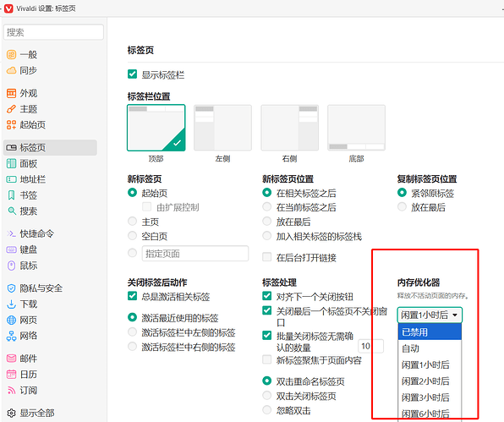Select the 主题 theme brush icon
The height and width of the screenshot is (422, 504).
pos(11,109)
